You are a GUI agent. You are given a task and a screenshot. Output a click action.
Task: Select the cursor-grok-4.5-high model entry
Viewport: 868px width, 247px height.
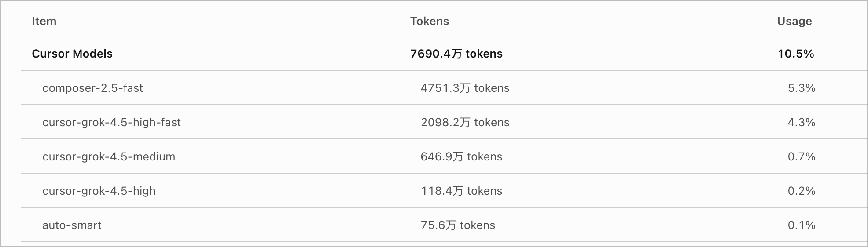pos(99,191)
